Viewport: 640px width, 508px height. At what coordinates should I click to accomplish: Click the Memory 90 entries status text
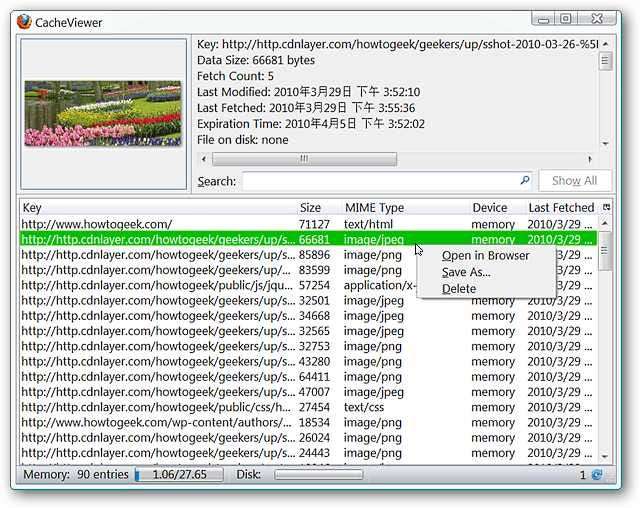point(76,475)
